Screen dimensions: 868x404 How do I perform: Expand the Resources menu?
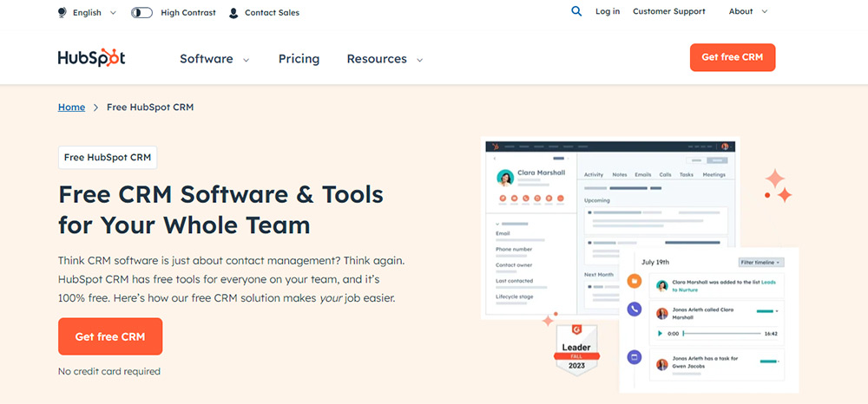[x=385, y=59]
